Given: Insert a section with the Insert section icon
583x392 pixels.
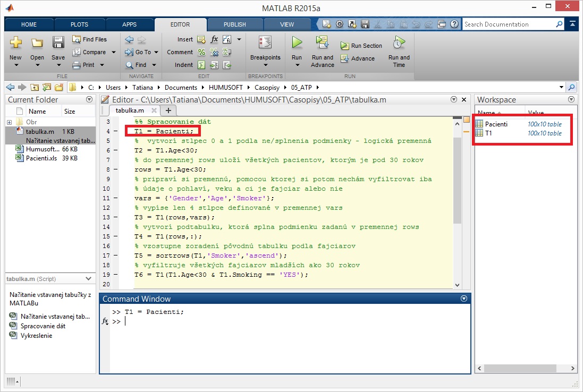Looking at the screenshot, I should click(x=201, y=39).
